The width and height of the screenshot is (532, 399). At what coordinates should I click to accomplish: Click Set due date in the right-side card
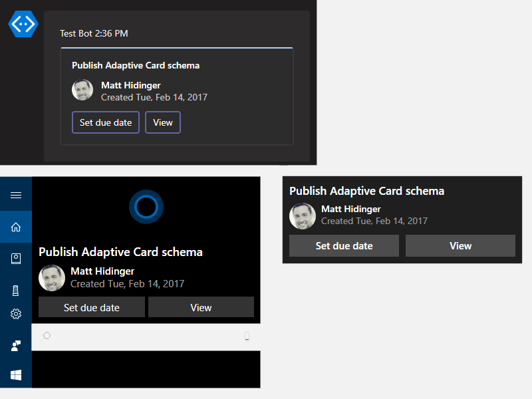344,245
